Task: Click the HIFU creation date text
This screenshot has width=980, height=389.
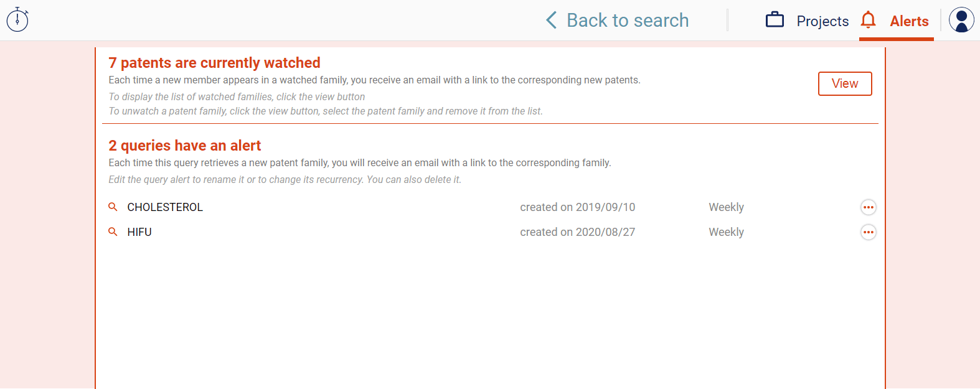Action: pos(577,232)
